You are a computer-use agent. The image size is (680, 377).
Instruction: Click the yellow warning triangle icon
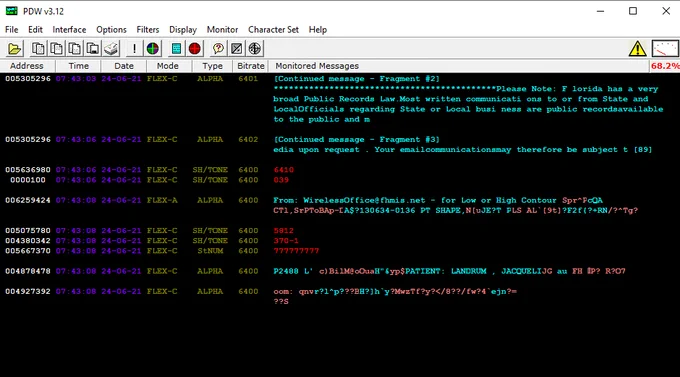[x=638, y=49]
